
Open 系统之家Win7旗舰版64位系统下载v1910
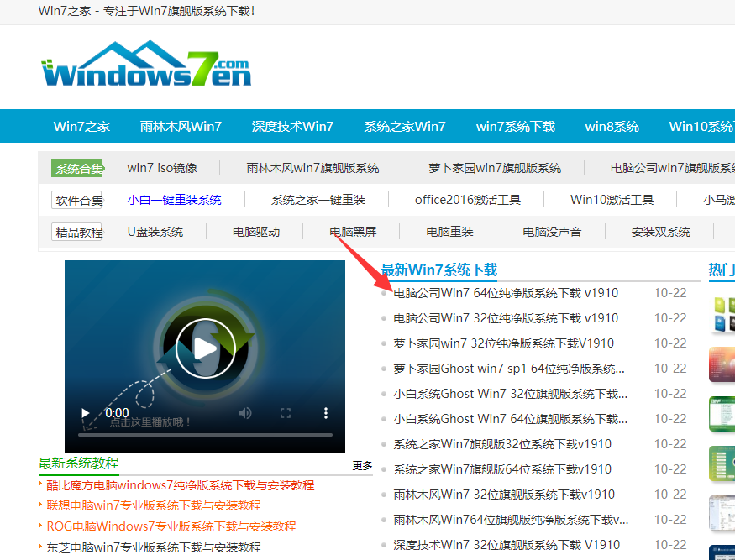(x=502, y=469)
